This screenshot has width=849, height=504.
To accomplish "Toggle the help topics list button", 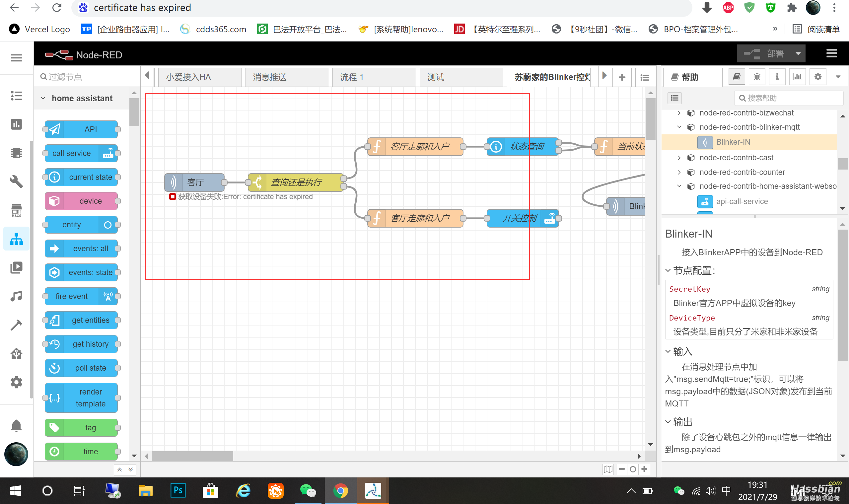I will click(x=674, y=98).
